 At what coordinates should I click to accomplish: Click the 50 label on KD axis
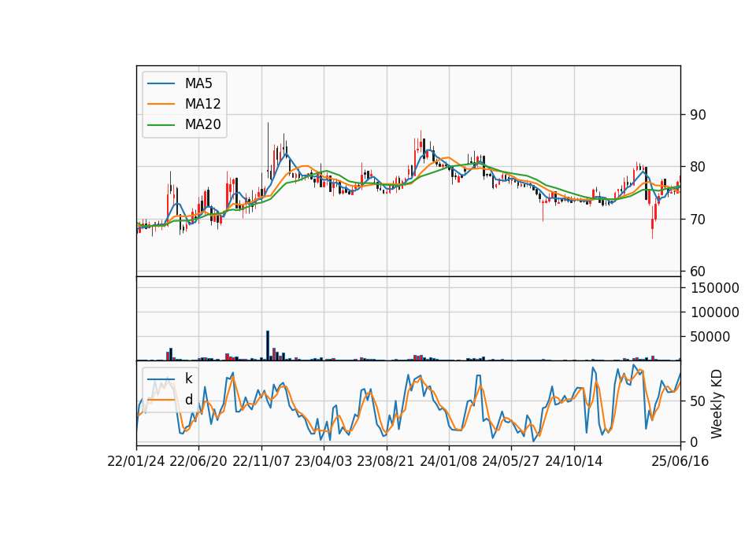click(698, 401)
